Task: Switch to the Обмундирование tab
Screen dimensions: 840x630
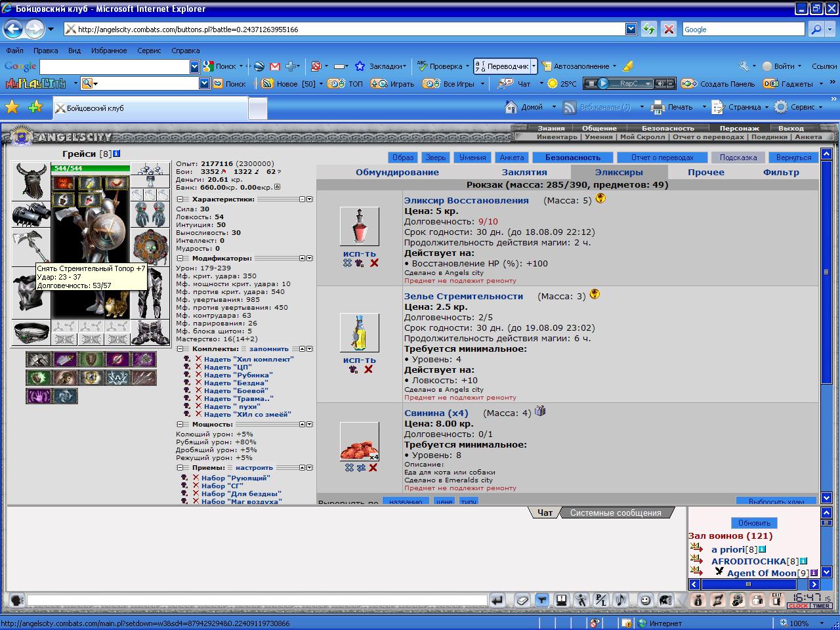Action: point(397,172)
